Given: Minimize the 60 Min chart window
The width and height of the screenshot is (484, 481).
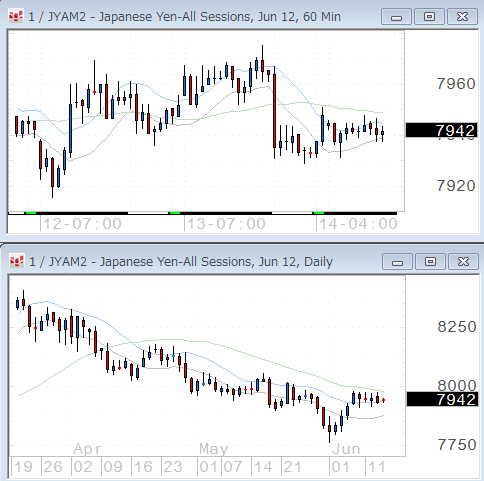Looking at the screenshot, I should click(x=396, y=17).
